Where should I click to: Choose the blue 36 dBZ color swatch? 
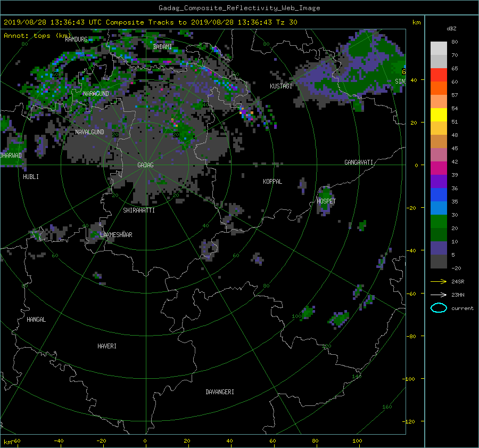[x=439, y=194]
